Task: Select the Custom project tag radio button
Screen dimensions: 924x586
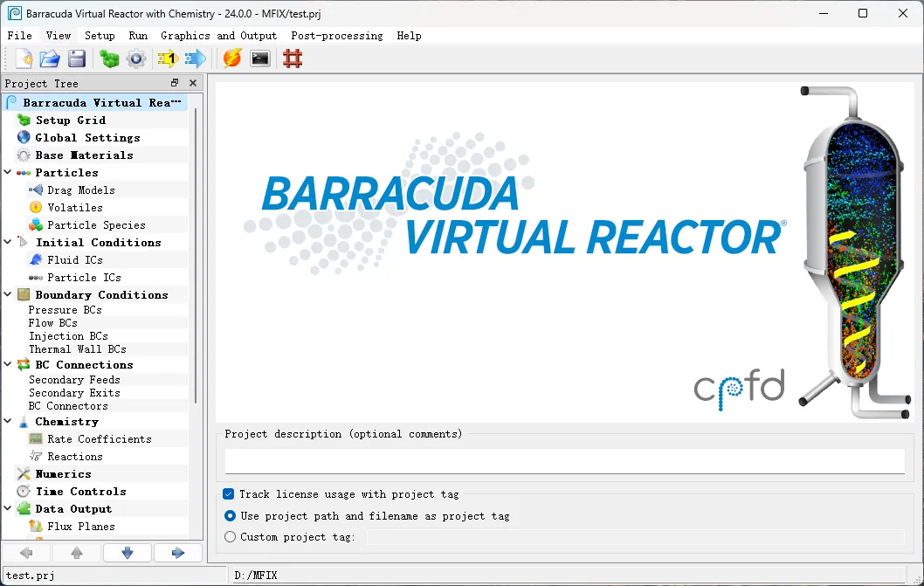Action: (x=231, y=536)
